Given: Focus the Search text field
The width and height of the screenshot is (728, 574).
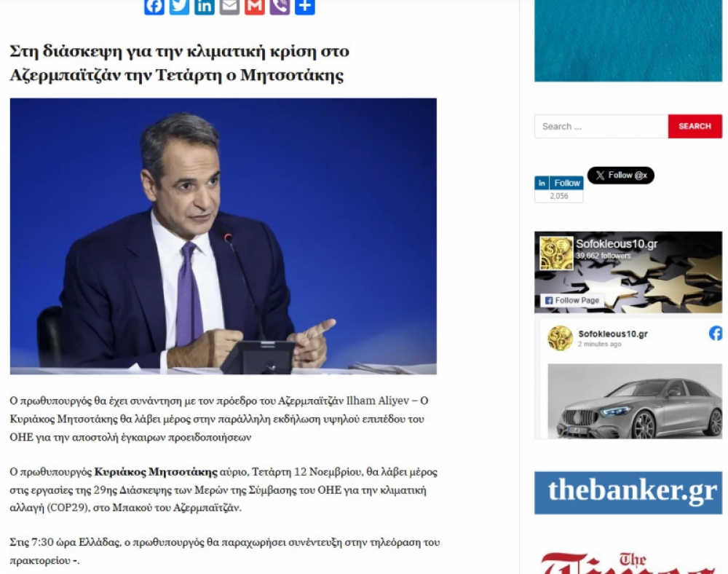Looking at the screenshot, I should coord(601,126).
